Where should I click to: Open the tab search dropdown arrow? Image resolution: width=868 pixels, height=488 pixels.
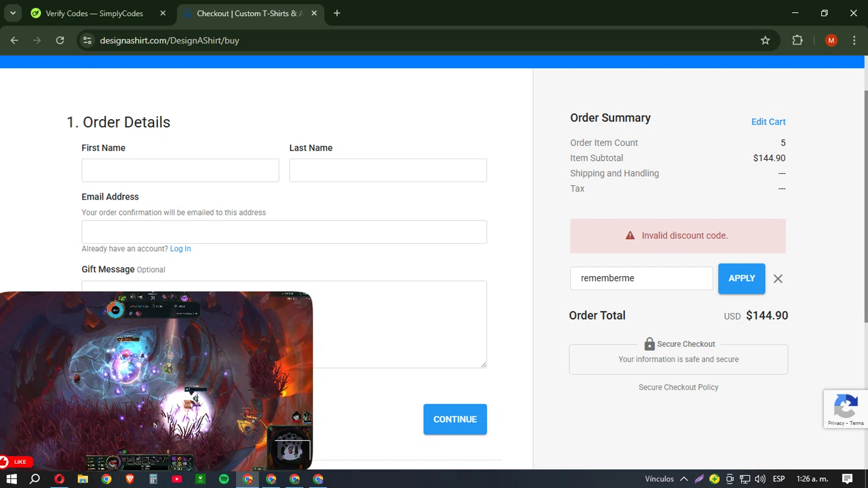point(13,13)
